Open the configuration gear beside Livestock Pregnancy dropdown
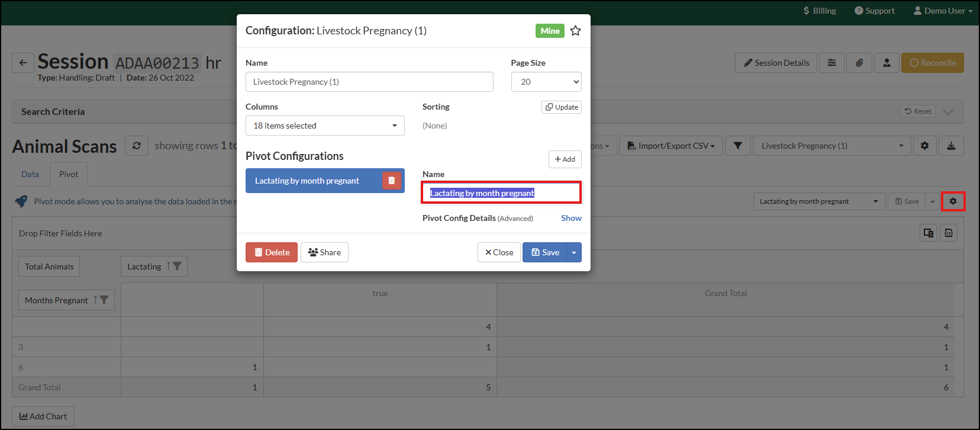The width and height of the screenshot is (980, 430). [x=924, y=146]
